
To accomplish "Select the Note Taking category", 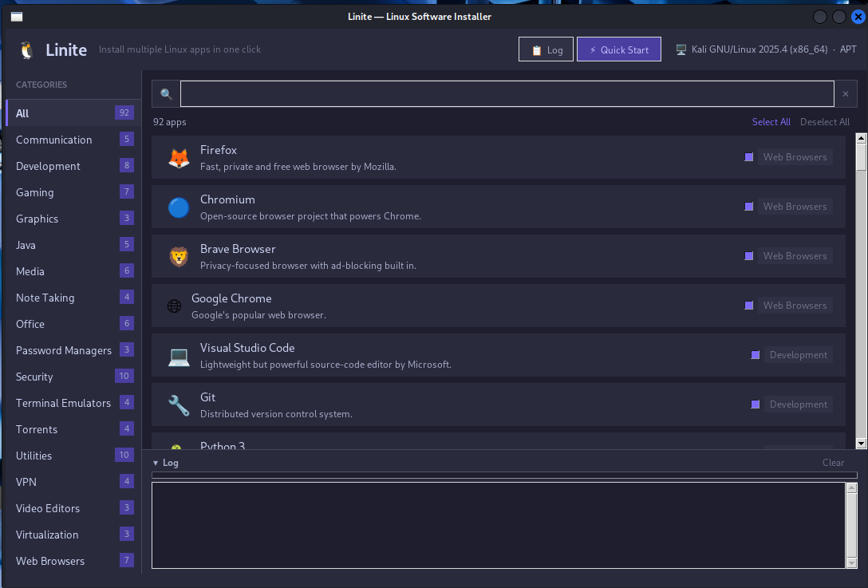I will [72, 298].
